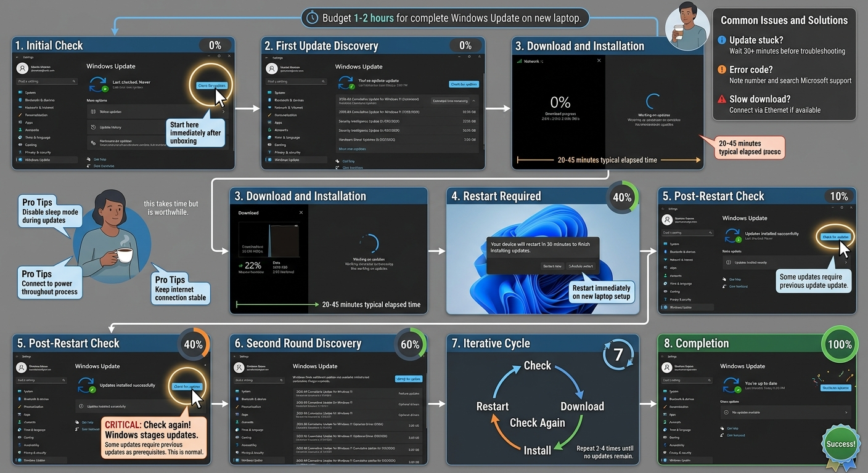Open Get help link in 40% Post-Restart Check panel
Image resolution: width=868 pixels, height=473 pixels.
pos(88,422)
